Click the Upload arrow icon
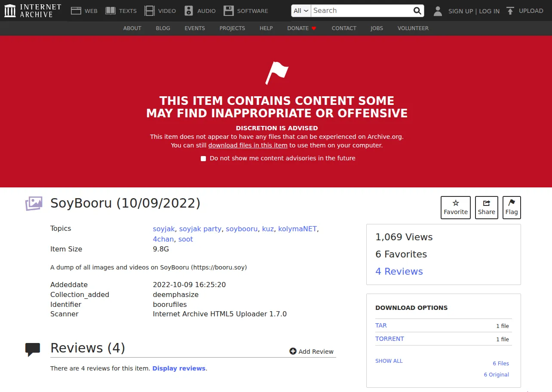The width and height of the screenshot is (552, 392). [510, 11]
